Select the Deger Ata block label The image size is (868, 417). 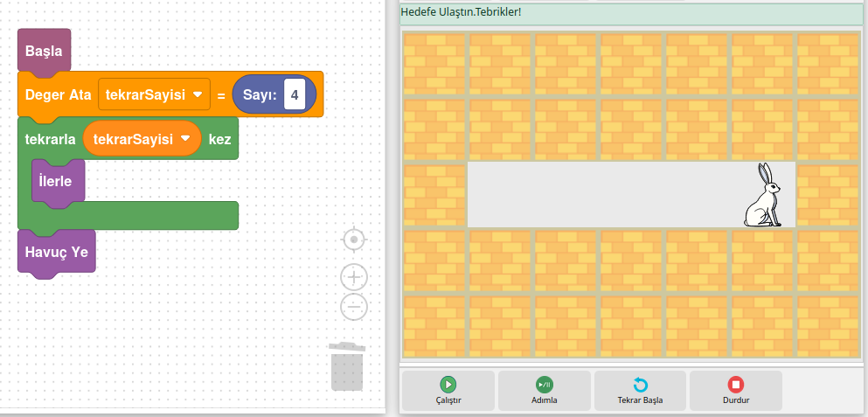[x=58, y=95]
